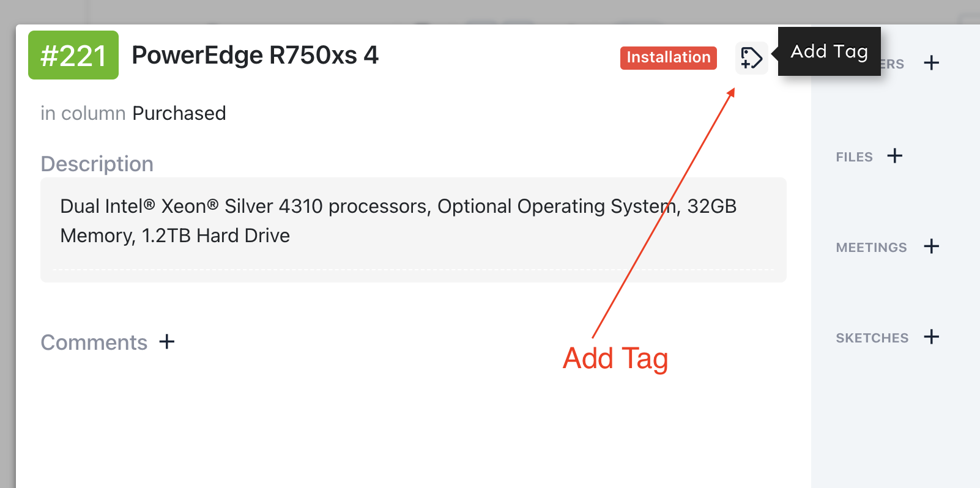Add a file with the FILES plus
The width and height of the screenshot is (980, 488).
tap(895, 156)
